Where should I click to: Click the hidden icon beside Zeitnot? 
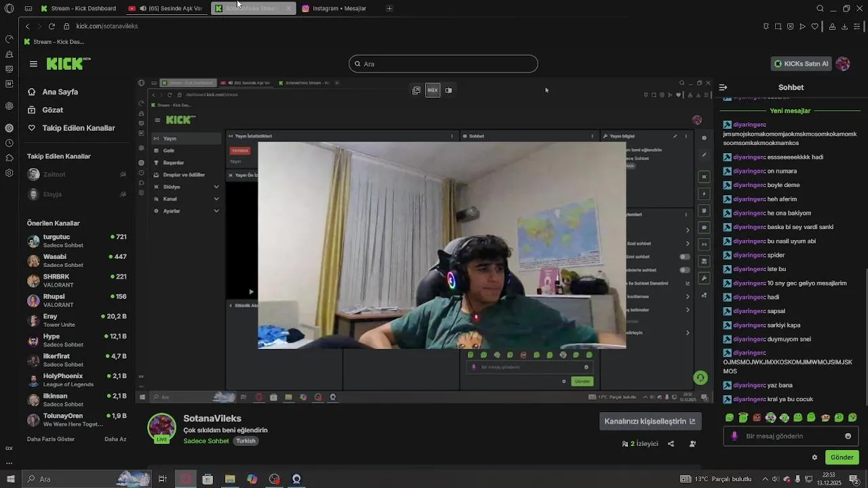point(123,174)
